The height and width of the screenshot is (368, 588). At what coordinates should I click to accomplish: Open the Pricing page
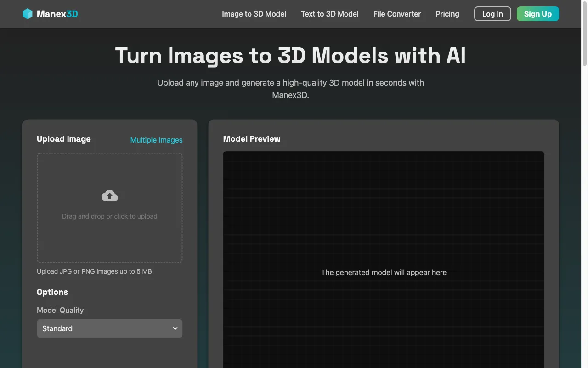447,14
